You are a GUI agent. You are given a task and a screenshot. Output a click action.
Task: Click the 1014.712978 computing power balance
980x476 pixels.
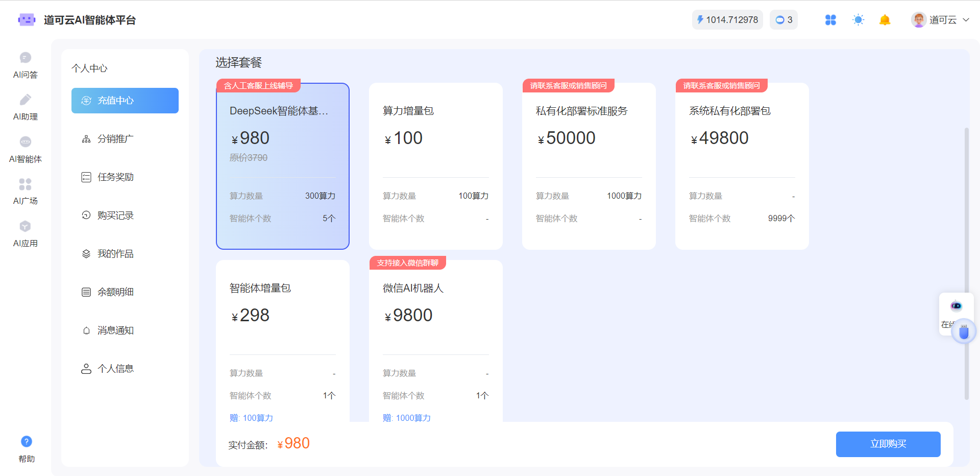tap(727, 20)
